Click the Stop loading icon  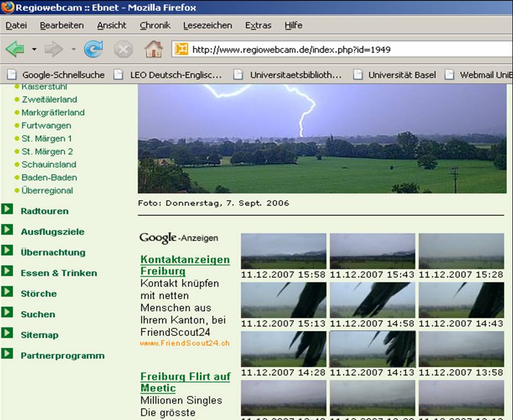(123, 50)
